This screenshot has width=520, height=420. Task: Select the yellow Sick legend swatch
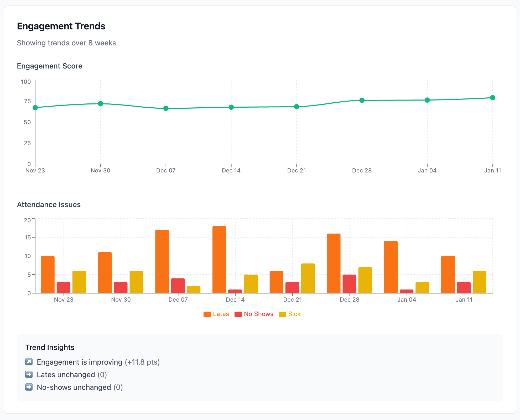click(x=282, y=314)
